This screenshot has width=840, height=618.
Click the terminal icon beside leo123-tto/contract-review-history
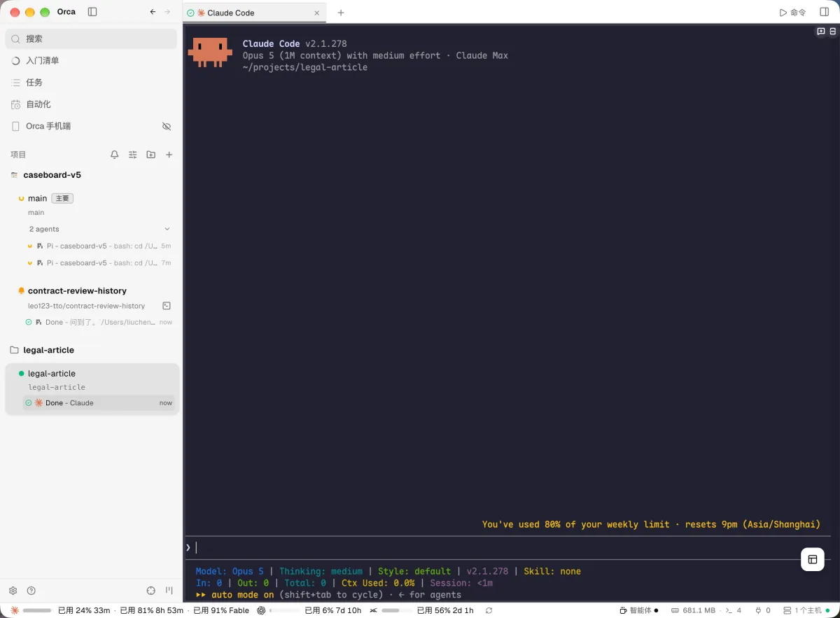pos(167,306)
